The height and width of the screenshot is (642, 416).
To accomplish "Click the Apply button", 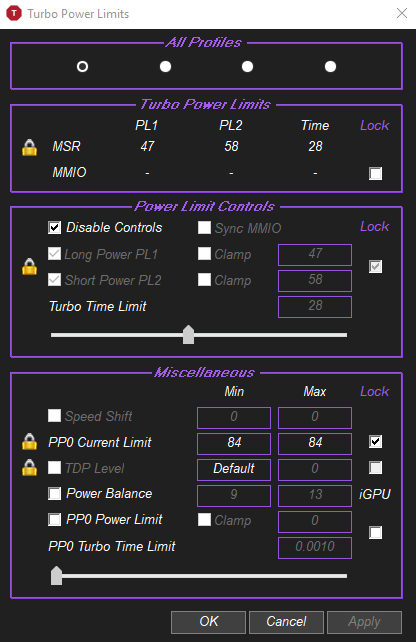I will (364, 622).
